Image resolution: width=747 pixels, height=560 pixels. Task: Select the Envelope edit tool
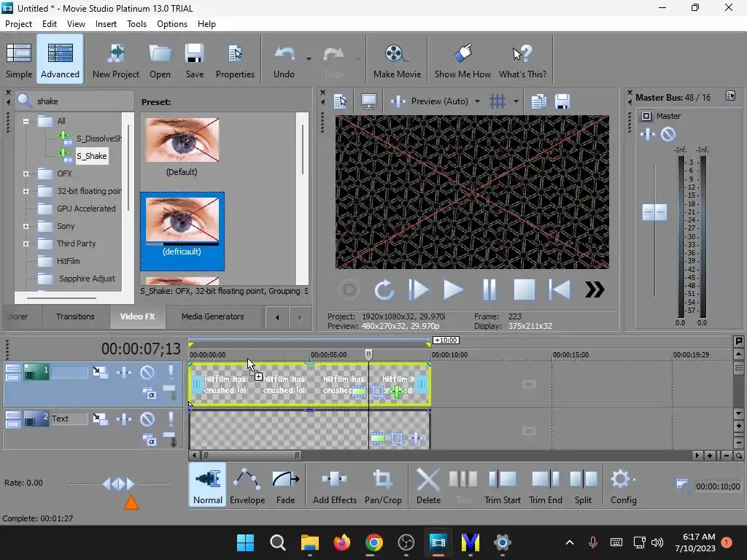(x=247, y=486)
